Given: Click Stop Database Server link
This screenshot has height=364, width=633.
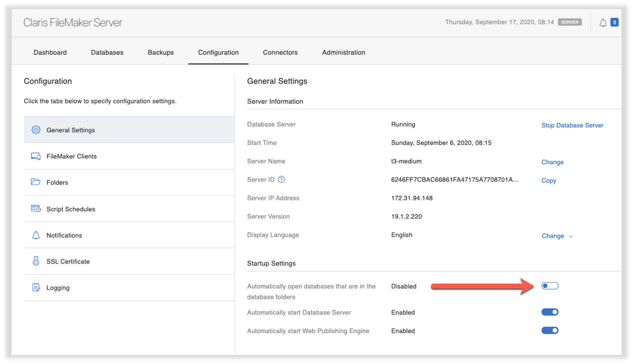Looking at the screenshot, I should click(x=572, y=125).
